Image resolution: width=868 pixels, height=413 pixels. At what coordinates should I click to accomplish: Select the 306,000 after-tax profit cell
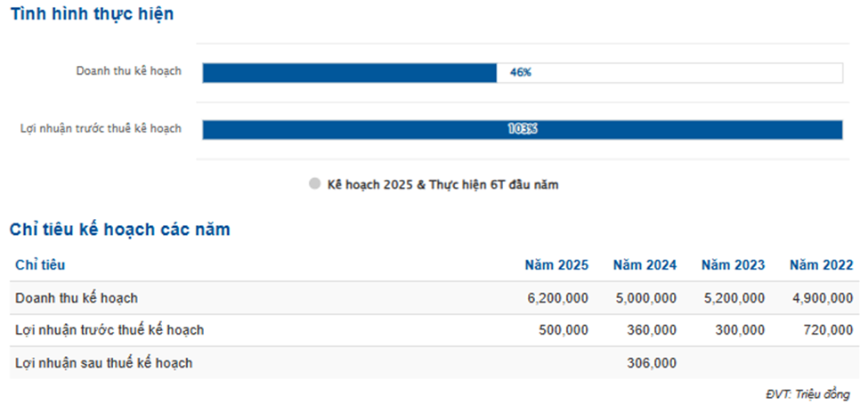[652, 362]
